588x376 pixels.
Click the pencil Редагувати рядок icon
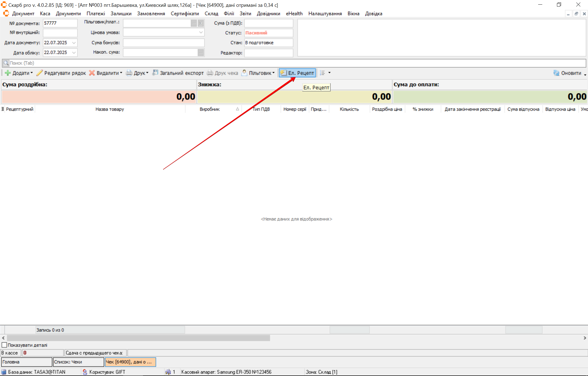coord(40,73)
